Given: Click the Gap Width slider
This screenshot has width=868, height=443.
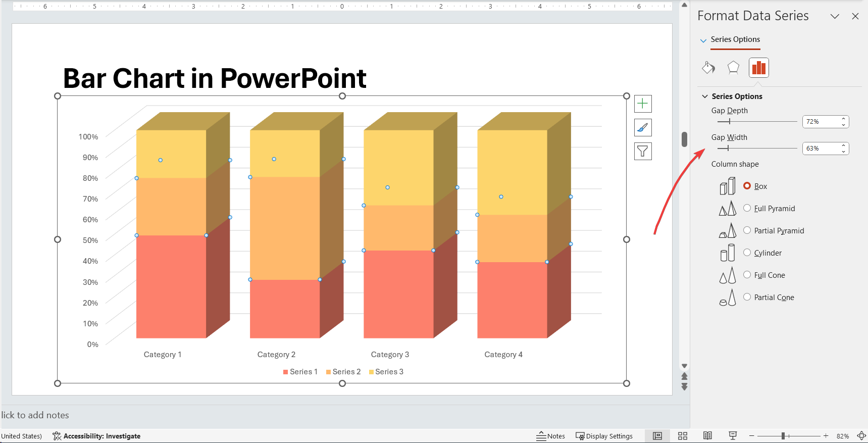Looking at the screenshot, I should pyautogui.click(x=756, y=149).
